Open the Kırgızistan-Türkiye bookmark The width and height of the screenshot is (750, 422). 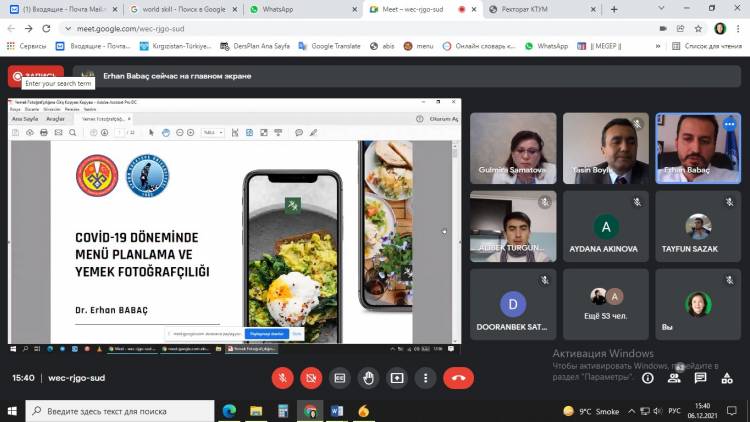click(176, 46)
